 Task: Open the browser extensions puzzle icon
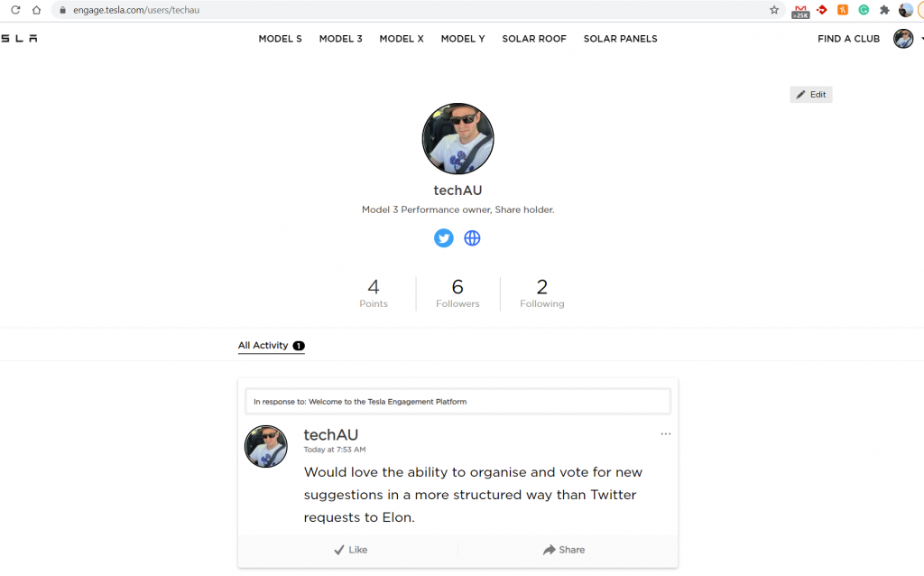[x=884, y=10]
